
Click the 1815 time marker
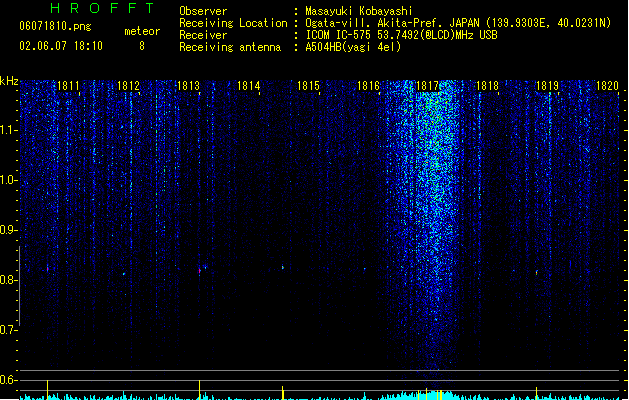tap(308, 86)
